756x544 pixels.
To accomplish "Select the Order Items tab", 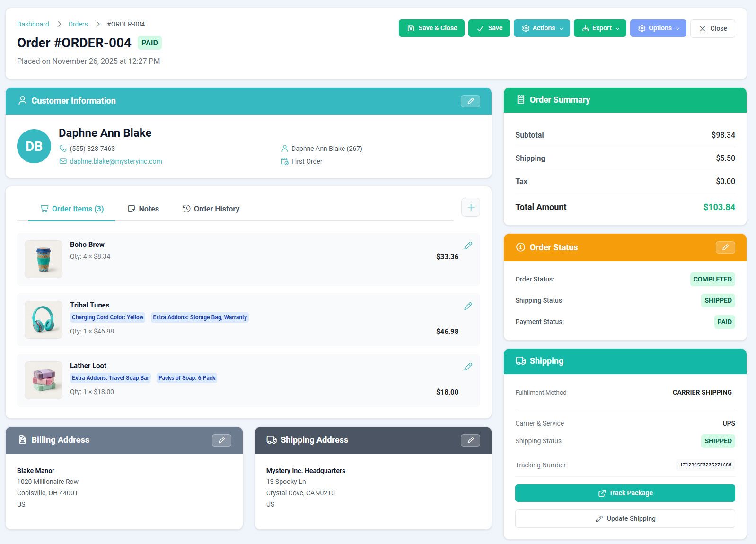I will [x=72, y=209].
